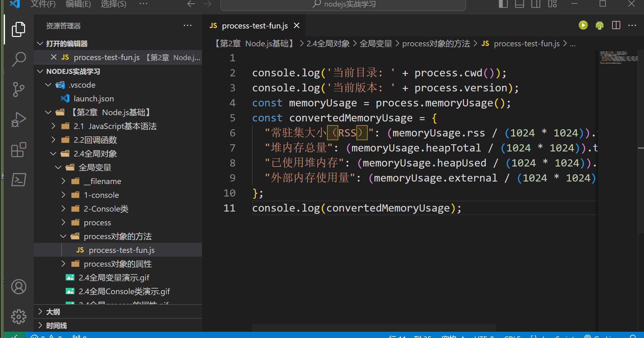Toggle the primary side bar layout icon
The width and height of the screenshot is (644, 338).
(x=503, y=4)
